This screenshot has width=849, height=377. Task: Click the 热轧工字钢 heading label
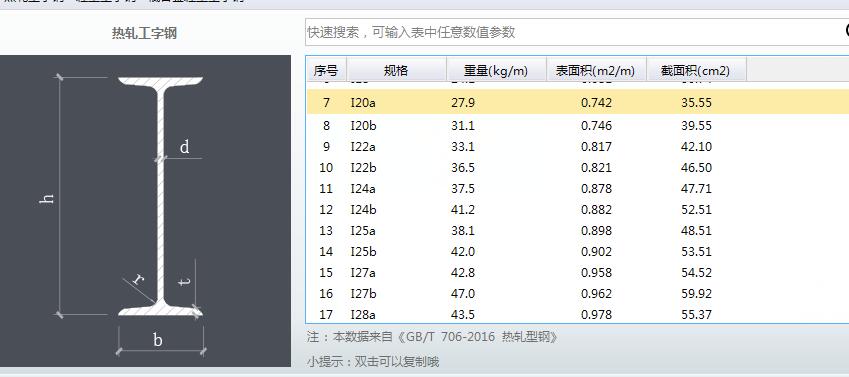click(x=144, y=34)
